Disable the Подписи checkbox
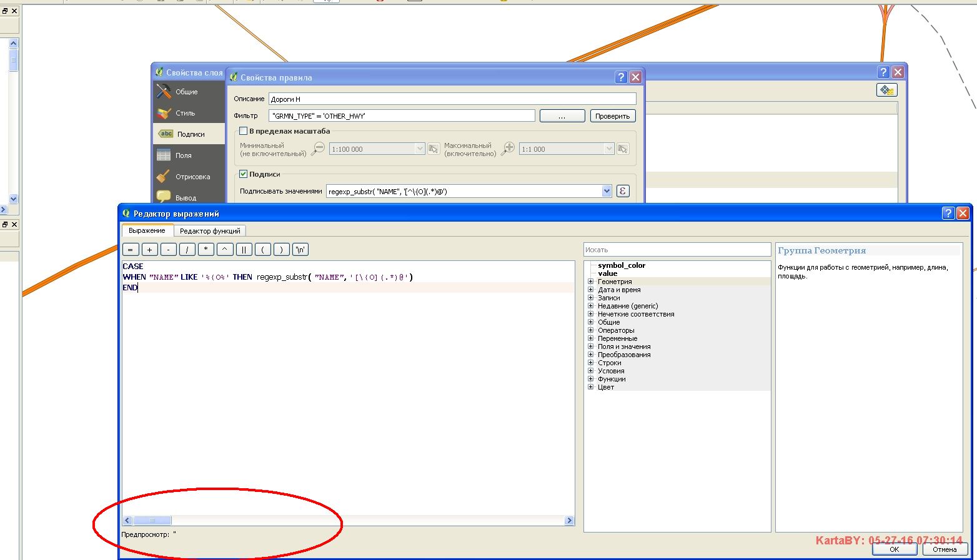This screenshot has height=560, width=977. 244,174
